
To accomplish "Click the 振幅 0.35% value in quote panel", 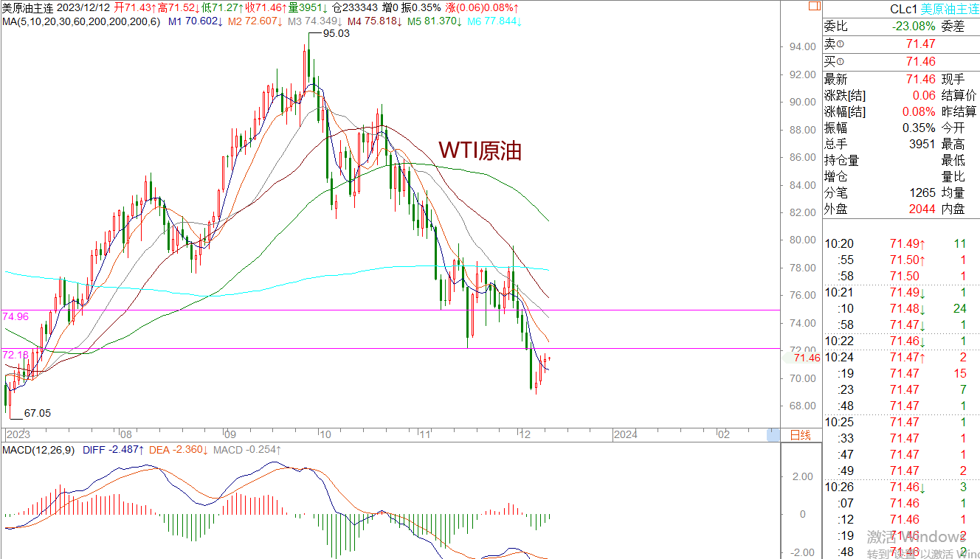I will tap(919, 128).
